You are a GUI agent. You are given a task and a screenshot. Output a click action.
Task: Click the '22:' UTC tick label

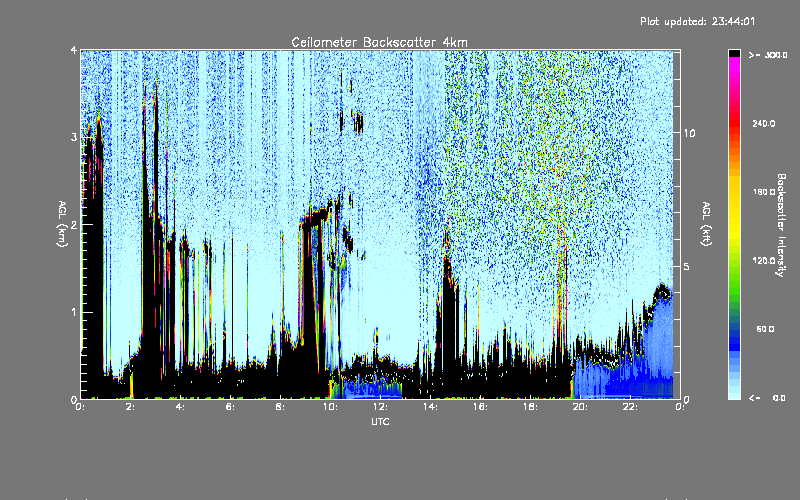click(630, 407)
